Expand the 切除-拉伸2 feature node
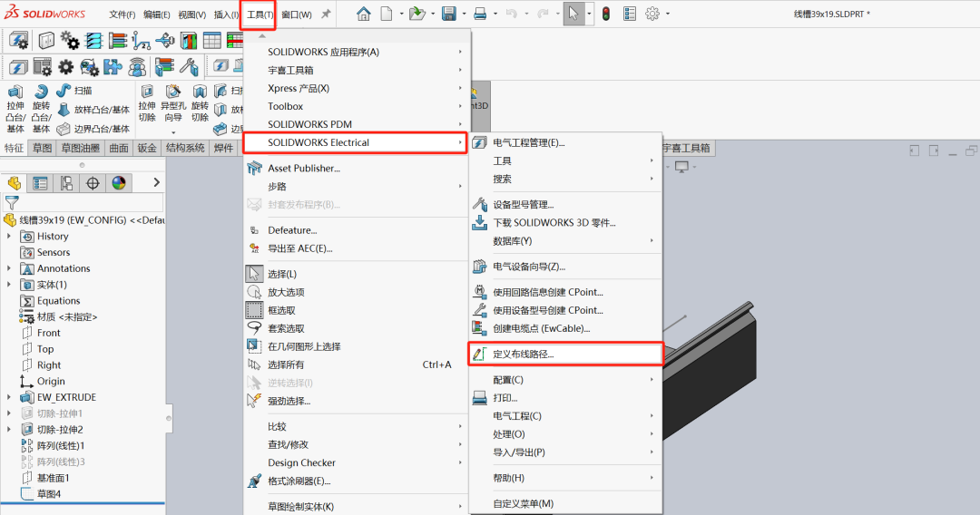The width and height of the screenshot is (980, 515). click(x=9, y=430)
